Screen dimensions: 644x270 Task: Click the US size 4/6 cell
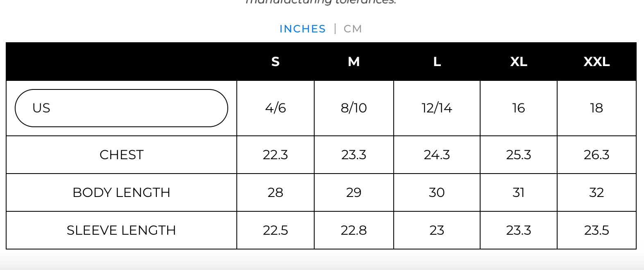(x=275, y=108)
